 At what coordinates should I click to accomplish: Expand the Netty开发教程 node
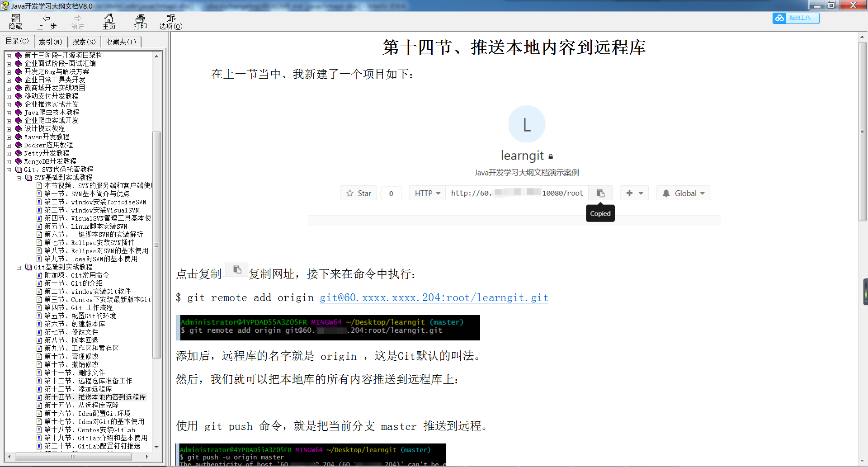pyautogui.click(x=9, y=153)
